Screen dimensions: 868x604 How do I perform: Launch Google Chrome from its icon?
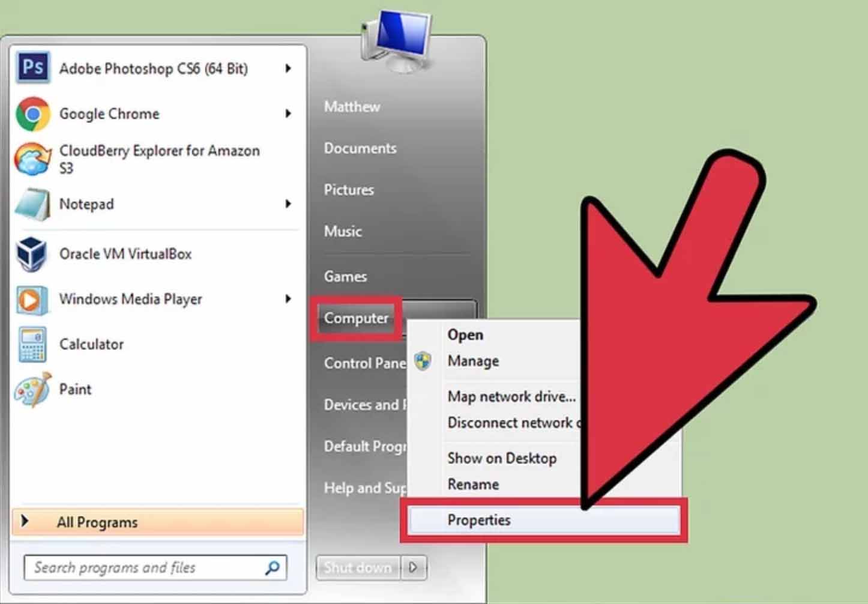pyautogui.click(x=32, y=113)
